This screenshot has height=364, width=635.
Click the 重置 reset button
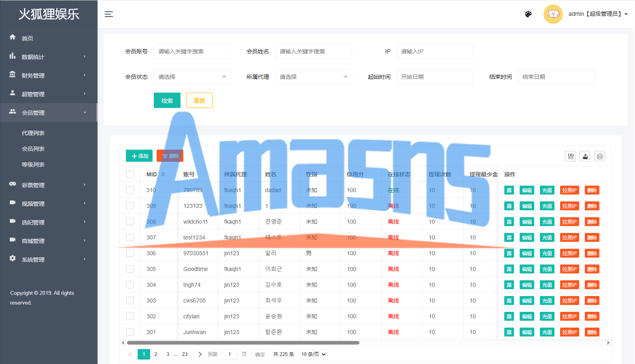[200, 100]
